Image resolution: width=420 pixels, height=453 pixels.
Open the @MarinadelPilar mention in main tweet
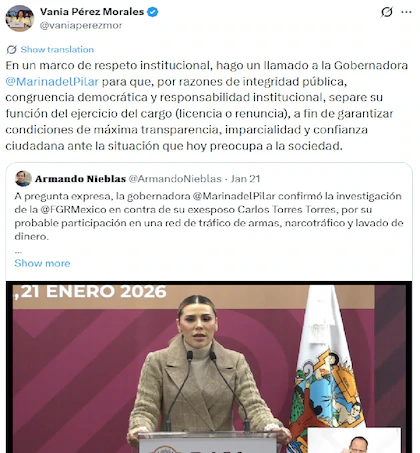(52, 81)
